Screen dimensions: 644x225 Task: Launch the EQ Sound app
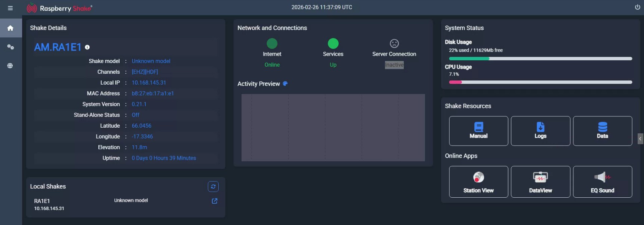tap(602, 182)
